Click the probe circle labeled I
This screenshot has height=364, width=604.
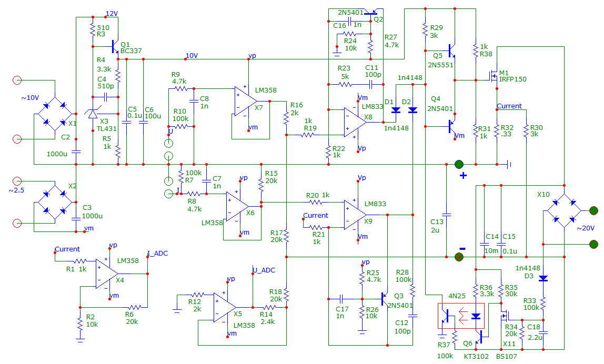(x=168, y=194)
